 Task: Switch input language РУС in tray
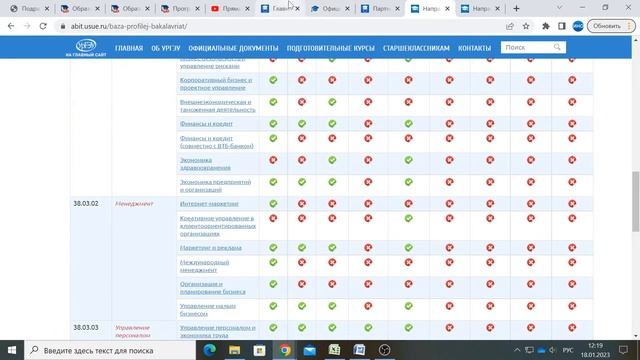click(568, 350)
